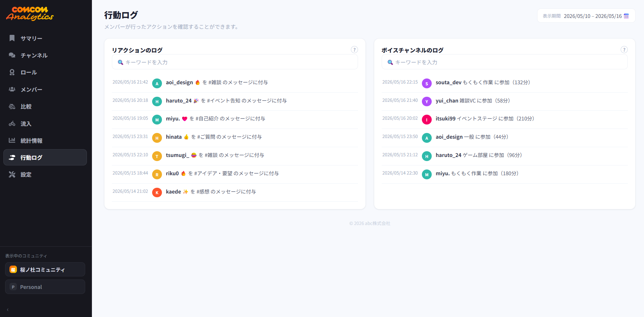Click the icon beside 行動ログ
Viewport: 644px width, 317px height.
12,157
